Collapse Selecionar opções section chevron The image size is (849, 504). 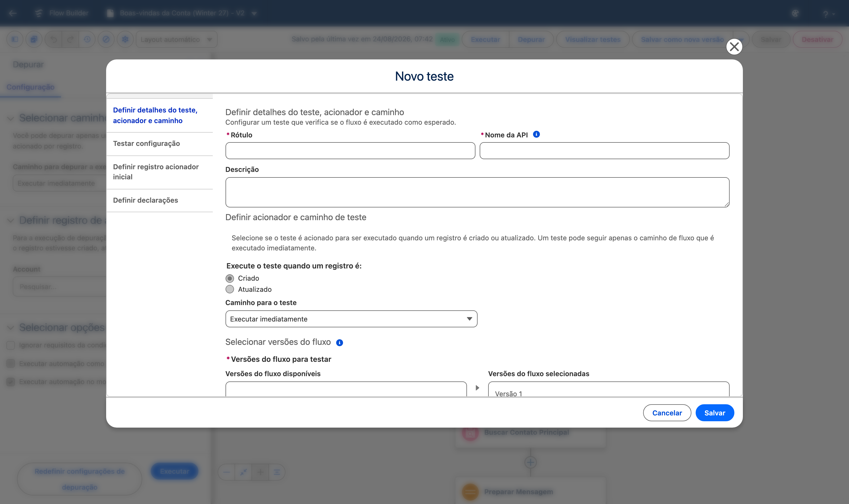coord(11,328)
